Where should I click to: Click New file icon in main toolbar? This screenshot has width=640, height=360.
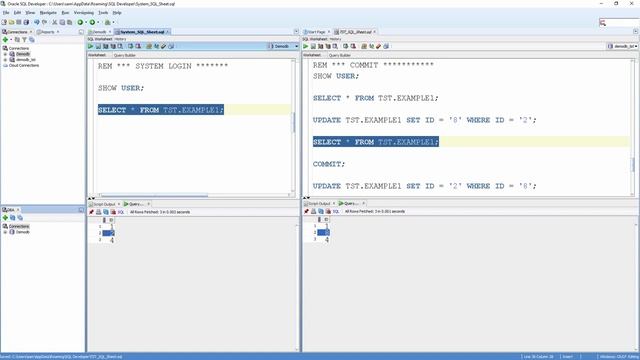click(4, 22)
